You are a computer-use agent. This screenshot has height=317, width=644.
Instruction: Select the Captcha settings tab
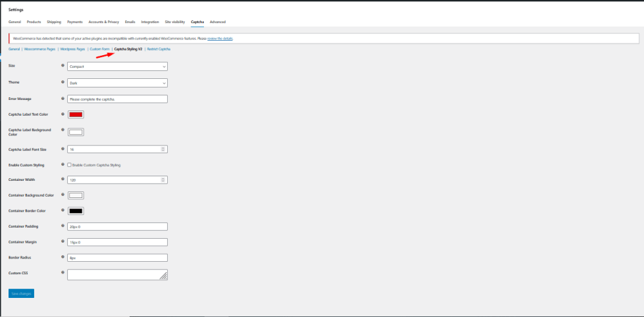[197, 22]
